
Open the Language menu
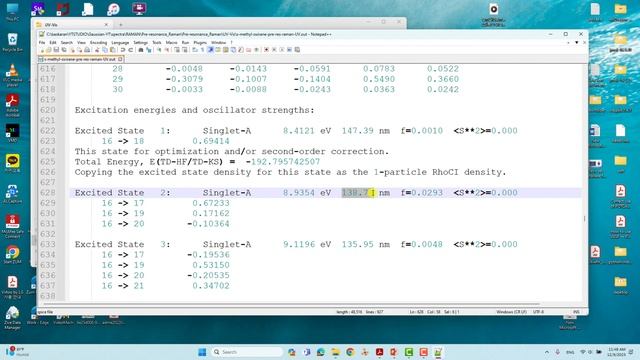click(x=120, y=42)
